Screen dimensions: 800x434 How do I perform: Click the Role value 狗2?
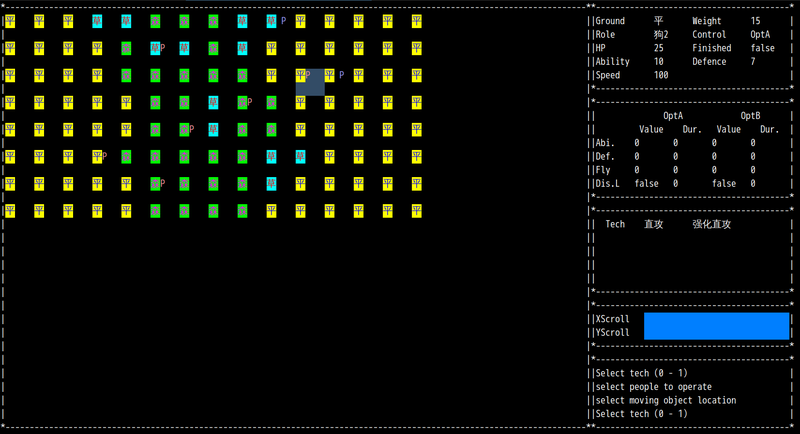click(x=661, y=35)
